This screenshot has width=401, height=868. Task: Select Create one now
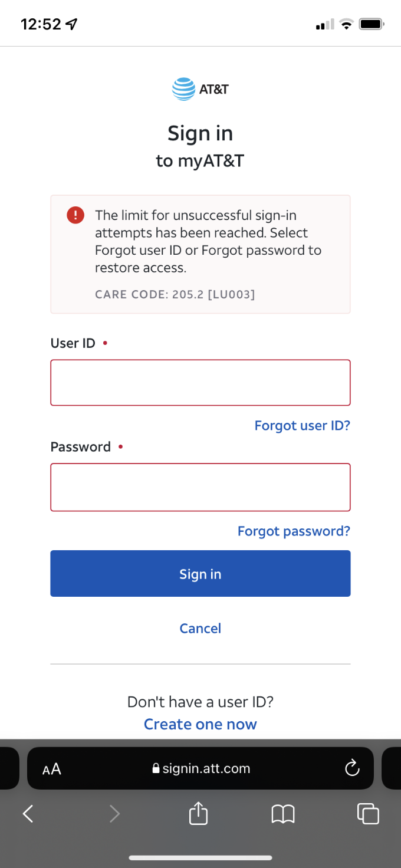[x=200, y=724]
